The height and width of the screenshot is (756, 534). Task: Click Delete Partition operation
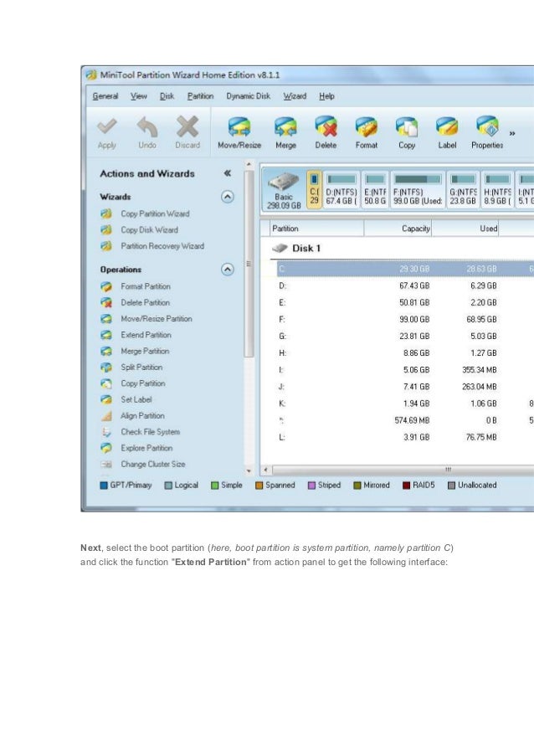[135, 303]
